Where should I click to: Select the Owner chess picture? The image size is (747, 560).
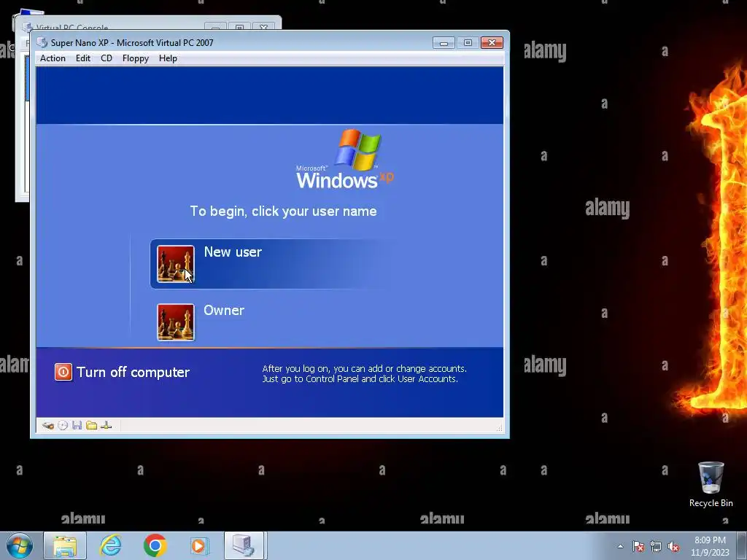[x=176, y=322]
